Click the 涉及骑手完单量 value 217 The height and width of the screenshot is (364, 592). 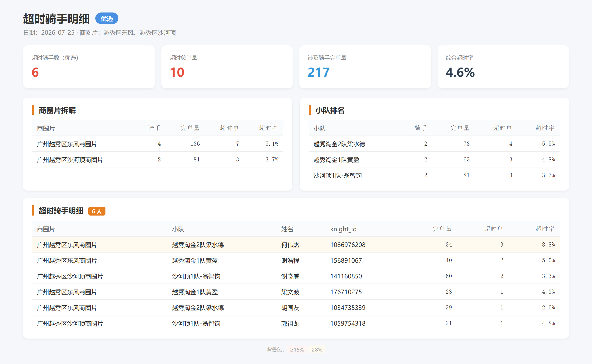tap(318, 72)
